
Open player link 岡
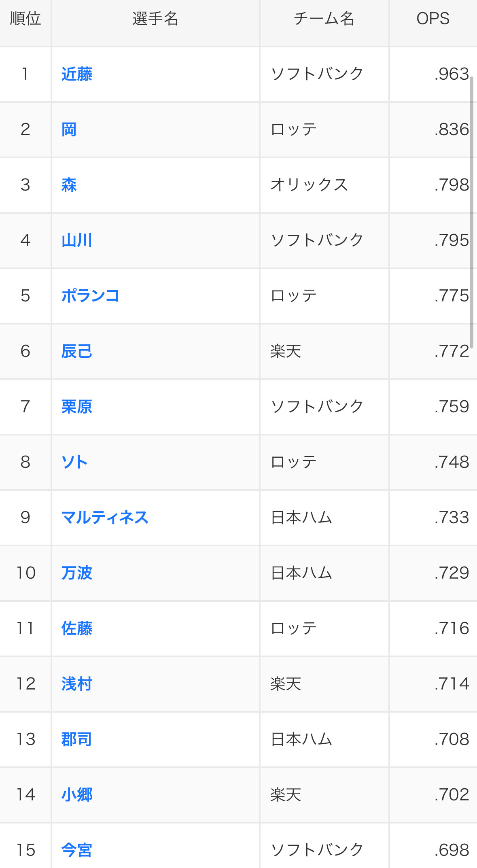tap(69, 130)
